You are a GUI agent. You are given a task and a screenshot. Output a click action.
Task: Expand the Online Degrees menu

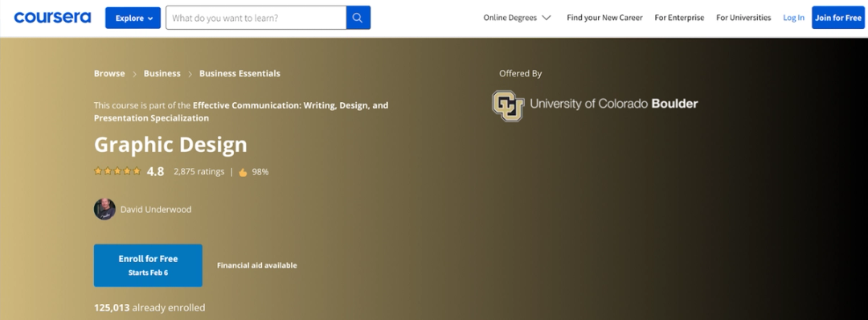[517, 18]
